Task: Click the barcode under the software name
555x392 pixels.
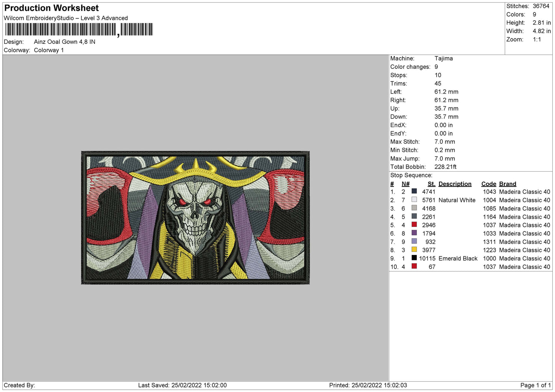Action: point(79,30)
